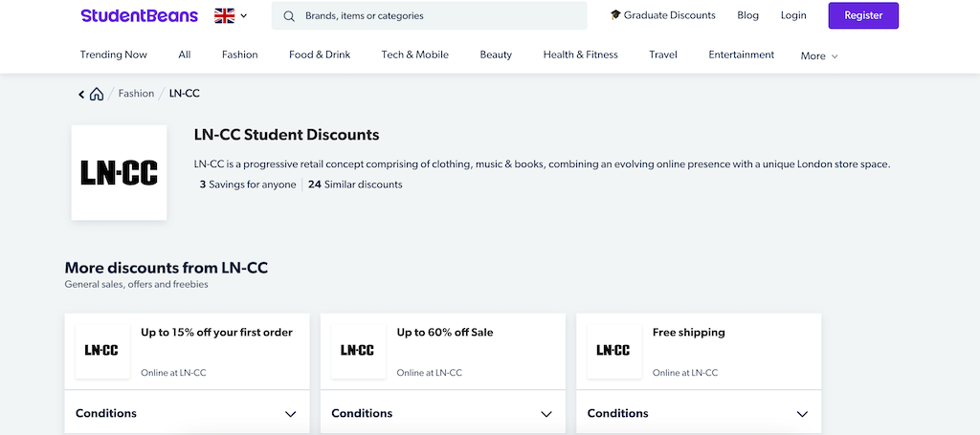Screen dimensions: 980x435
Task: Open Fashion in the breadcrumb trail
Action: click(136, 94)
